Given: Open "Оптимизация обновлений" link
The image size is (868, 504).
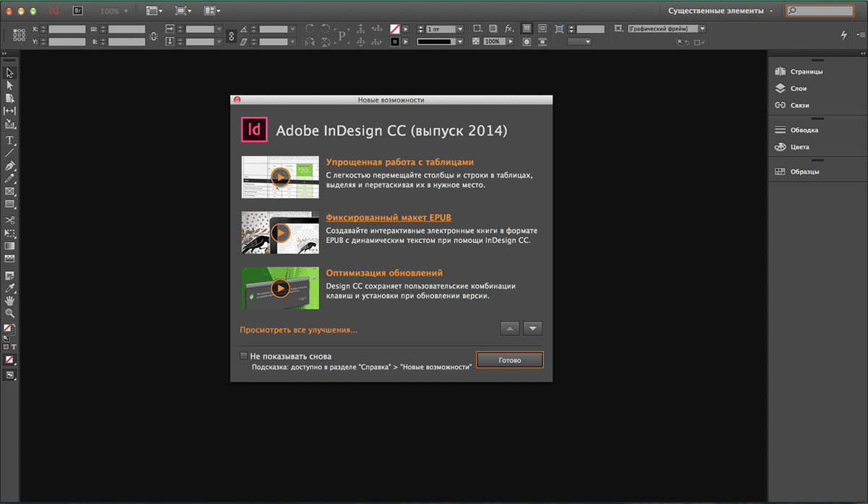Looking at the screenshot, I should tap(384, 273).
